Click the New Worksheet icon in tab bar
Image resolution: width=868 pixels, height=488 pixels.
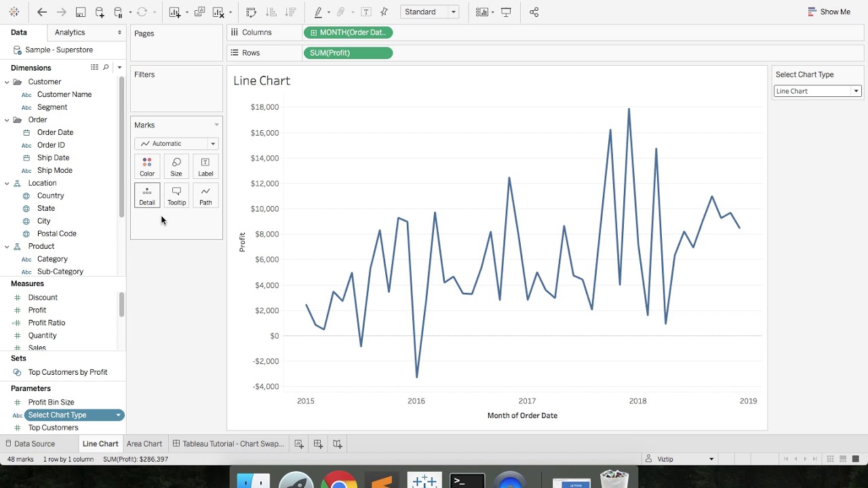(299, 444)
